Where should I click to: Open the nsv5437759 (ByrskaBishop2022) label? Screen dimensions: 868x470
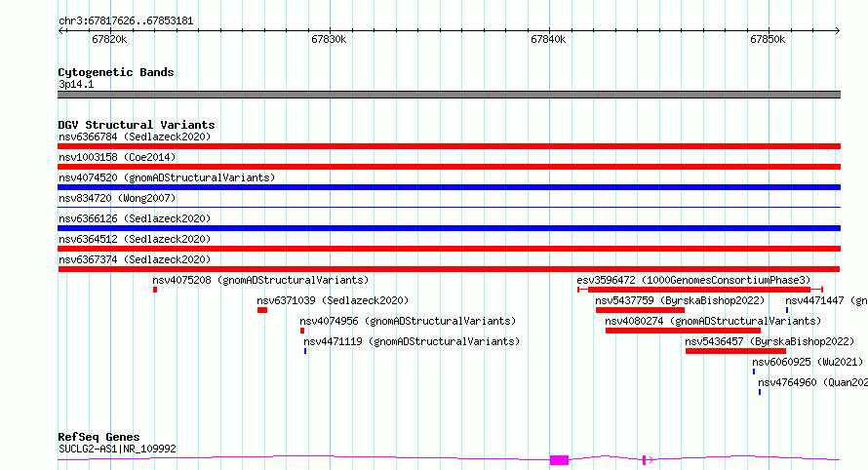[680, 300]
